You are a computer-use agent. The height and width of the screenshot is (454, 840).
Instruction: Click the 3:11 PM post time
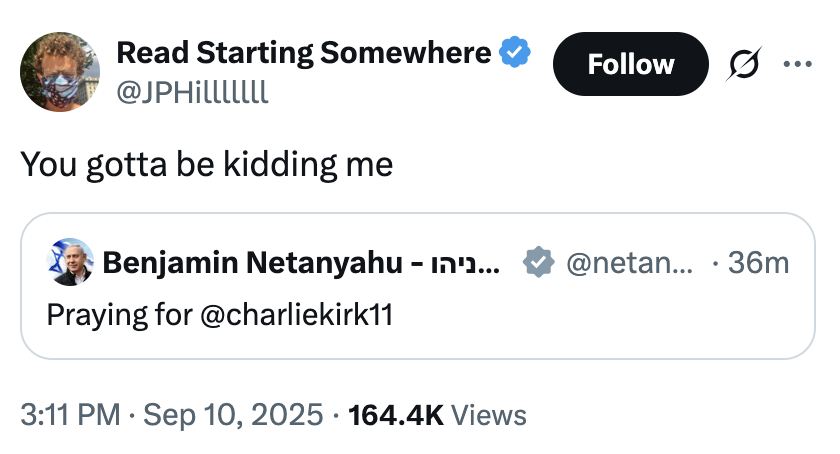tap(72, 414)
